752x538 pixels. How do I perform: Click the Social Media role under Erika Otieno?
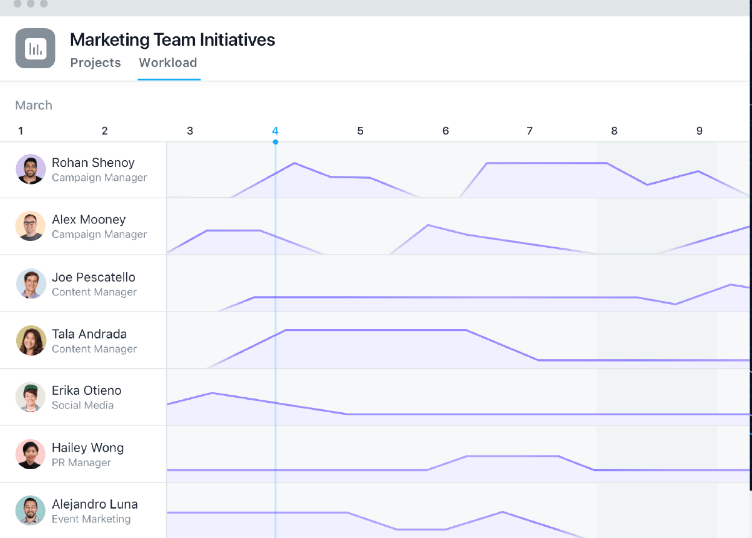pyautogui.click(x=82, y=406)
